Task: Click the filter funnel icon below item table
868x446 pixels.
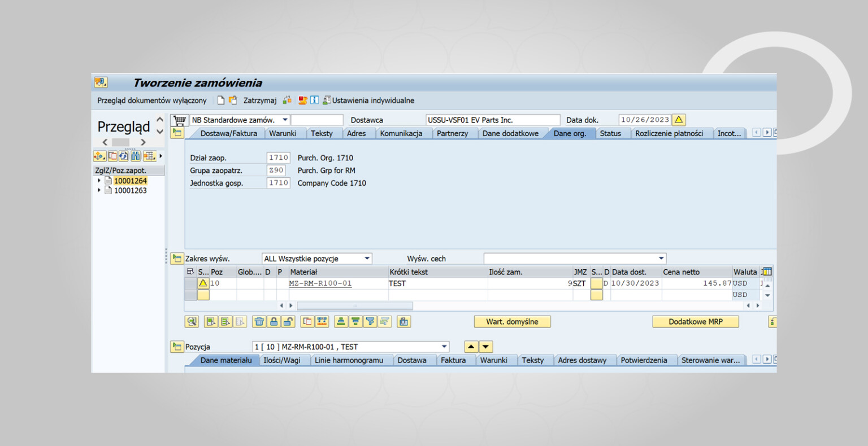Action: pos(370,322)
